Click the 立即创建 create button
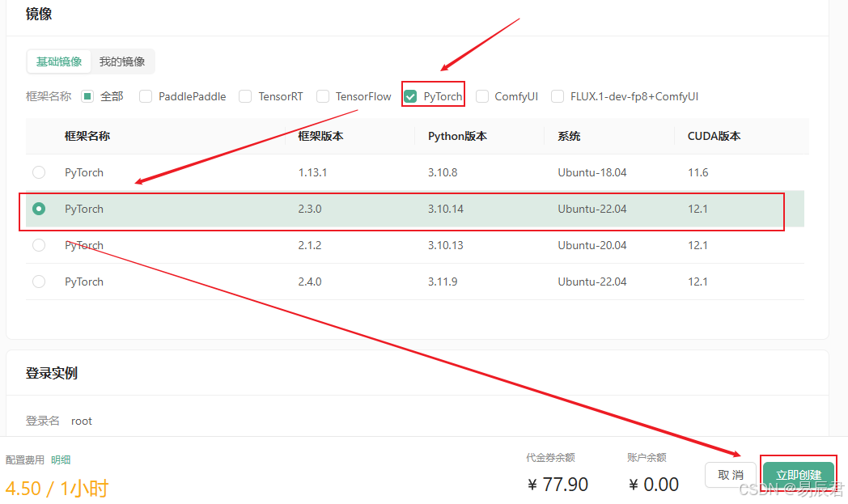Screen dimensions: 848x504 pyautogui.click(x=799, y=475)
